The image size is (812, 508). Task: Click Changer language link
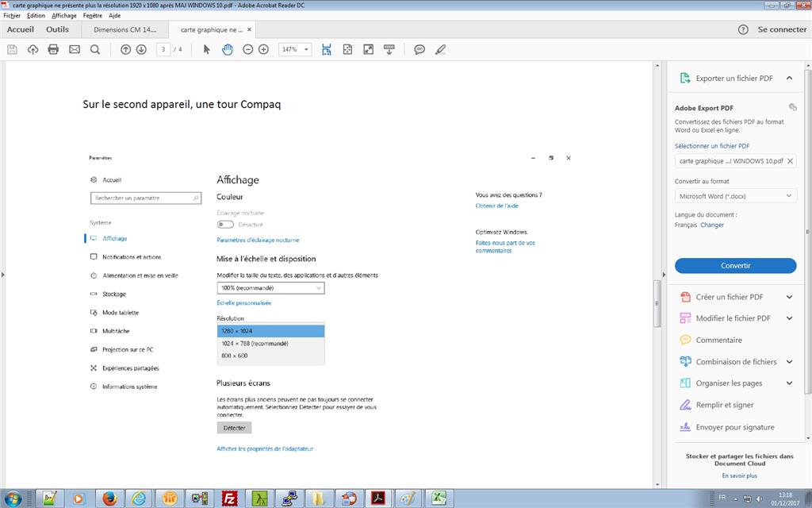coord(712,225)
